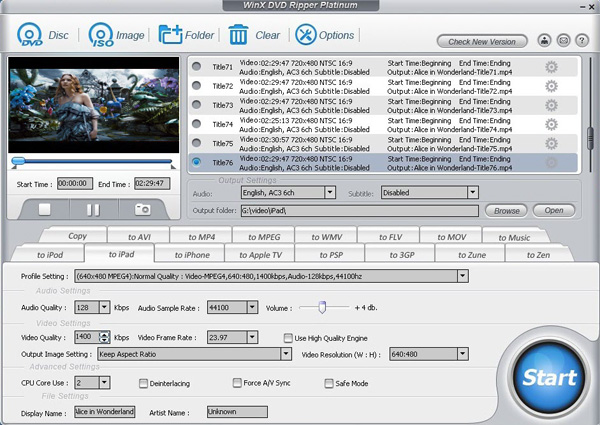The image size is (600, 425).
Task: Enable Use High Quality Engine checkbox
Action: tap(288, 338)
